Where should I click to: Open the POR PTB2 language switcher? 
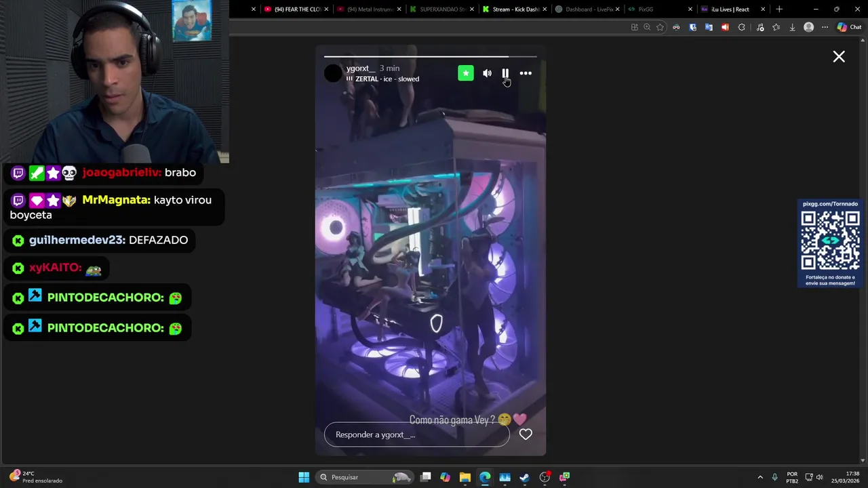click(792, 477)
